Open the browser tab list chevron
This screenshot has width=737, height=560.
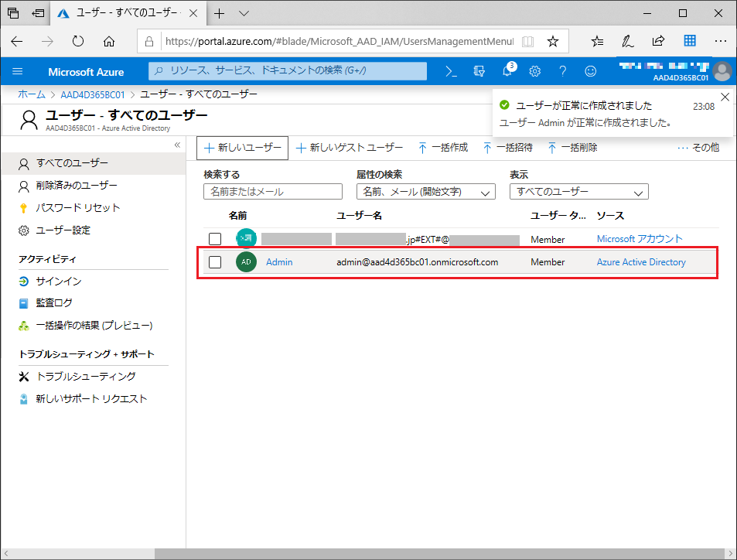tap(244, 13)
